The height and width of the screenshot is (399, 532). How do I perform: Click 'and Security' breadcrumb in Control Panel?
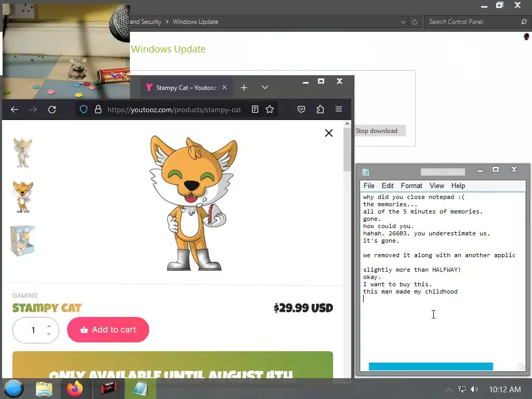pyautogui.click(x=145, y=22)
